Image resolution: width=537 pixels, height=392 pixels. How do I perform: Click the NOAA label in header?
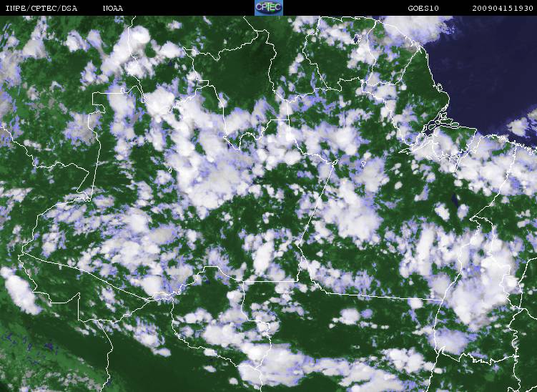[x=113, y=9]
